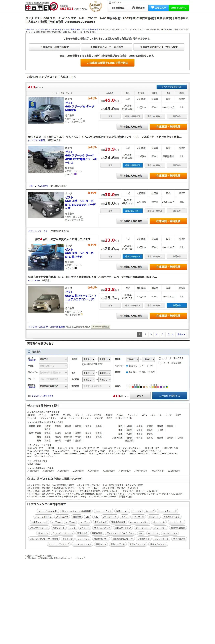Viewport: 215px width, 644px height.
Task: Enable ワンオーナー車のみ表示 checkbox
Action: (159, 358)
